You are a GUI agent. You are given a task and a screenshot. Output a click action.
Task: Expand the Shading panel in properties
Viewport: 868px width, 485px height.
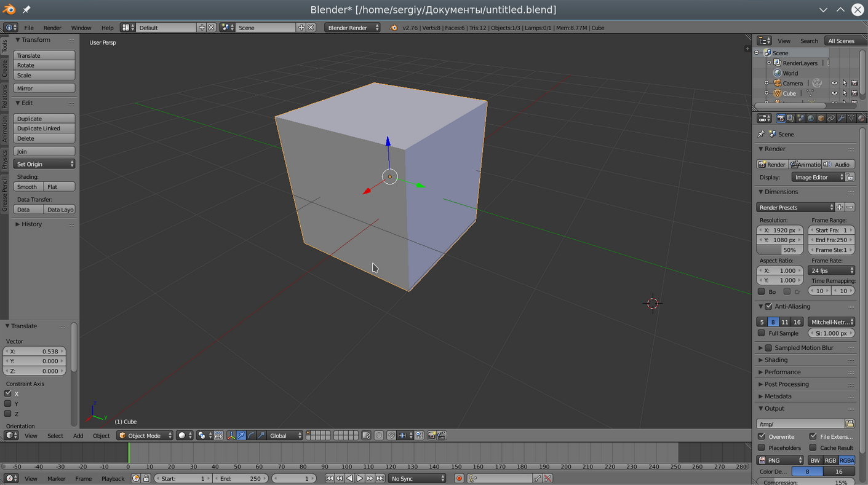point(776,360)
